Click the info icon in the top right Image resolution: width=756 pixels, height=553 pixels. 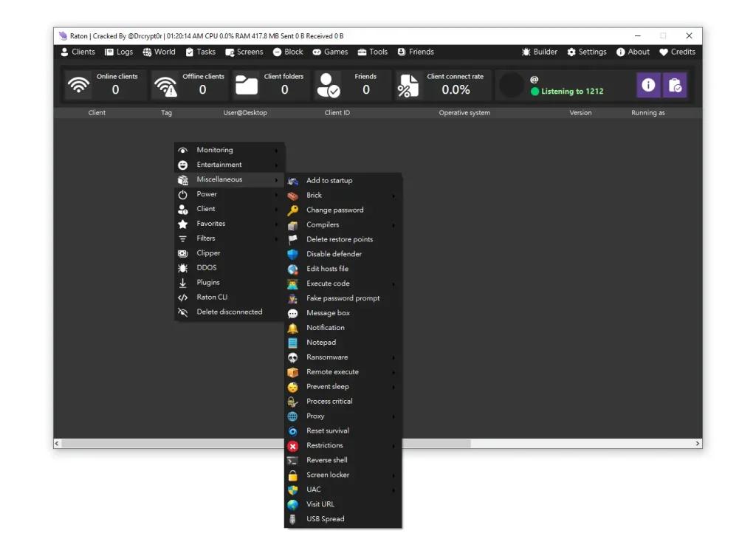(x=648, y=85)
